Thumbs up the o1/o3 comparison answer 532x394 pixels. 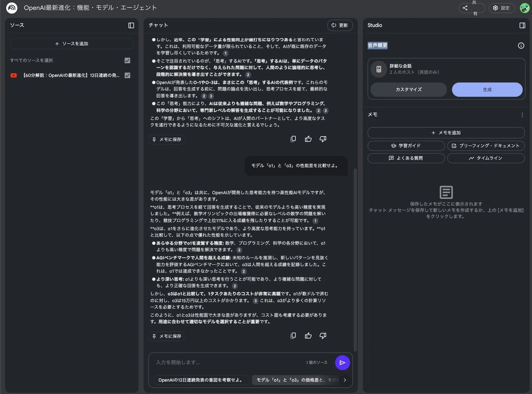308,336
